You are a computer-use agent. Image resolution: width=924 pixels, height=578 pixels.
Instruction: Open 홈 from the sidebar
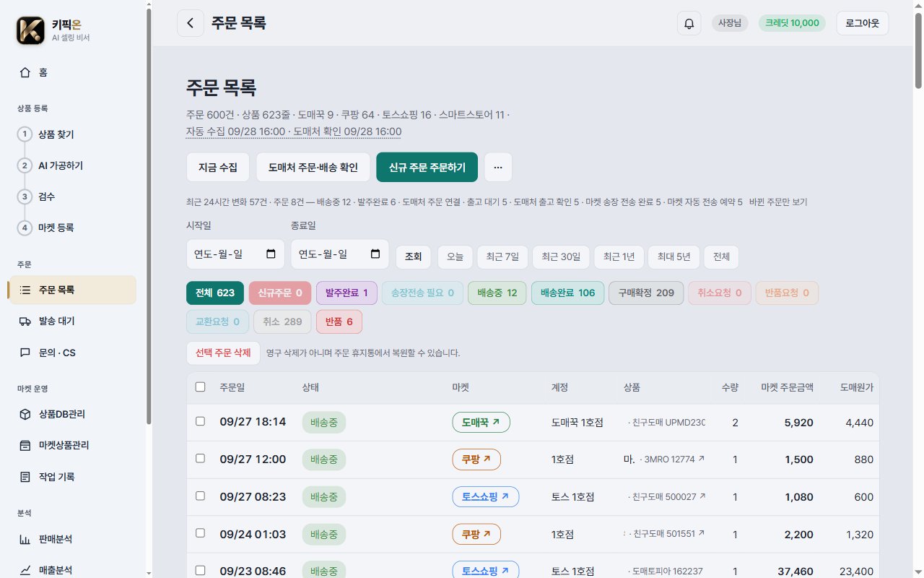[x=71, y=72]
